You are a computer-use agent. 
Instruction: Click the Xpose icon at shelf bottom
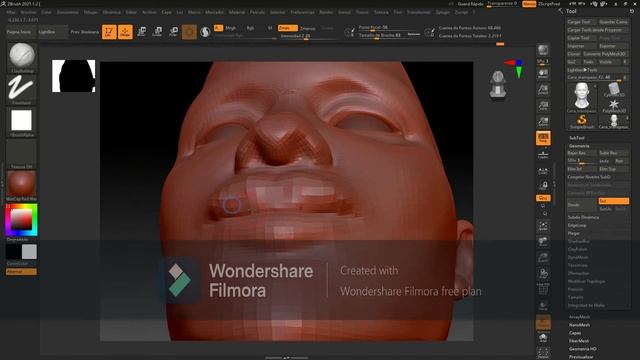click(543, 353)
